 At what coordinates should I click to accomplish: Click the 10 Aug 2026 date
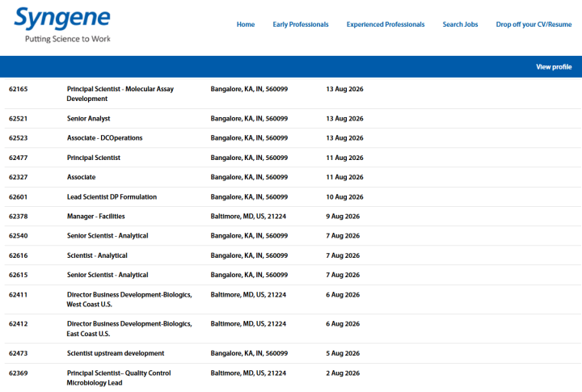click(x=345, y=196)
